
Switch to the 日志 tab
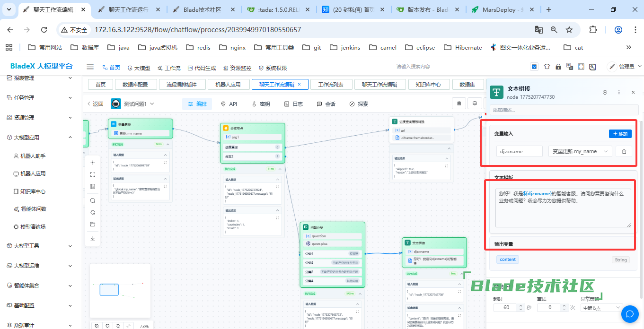(x=293, y=104)
